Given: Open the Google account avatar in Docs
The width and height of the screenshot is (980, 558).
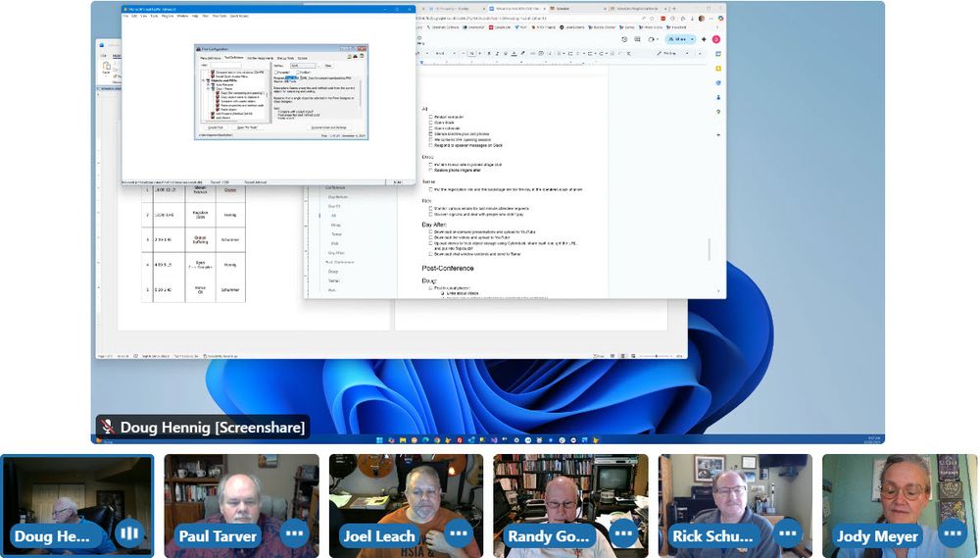Looking at the screenshot, I should tap(716, 39).
